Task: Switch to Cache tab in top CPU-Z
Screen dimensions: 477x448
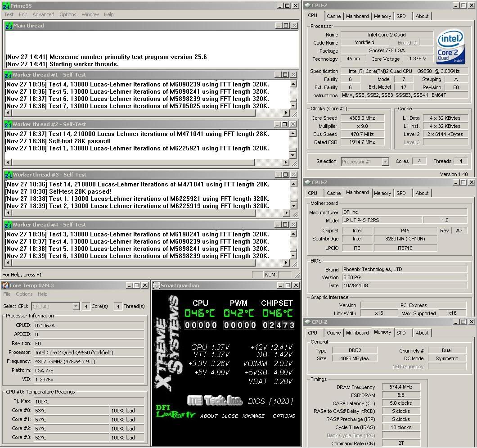Action: (x=334, y=17)
